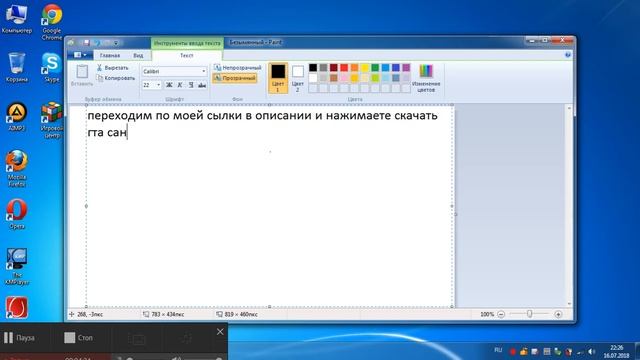
Task: Click the Корзина recycle bin icon
Action: pyautogui.click(x=17, y=67)
